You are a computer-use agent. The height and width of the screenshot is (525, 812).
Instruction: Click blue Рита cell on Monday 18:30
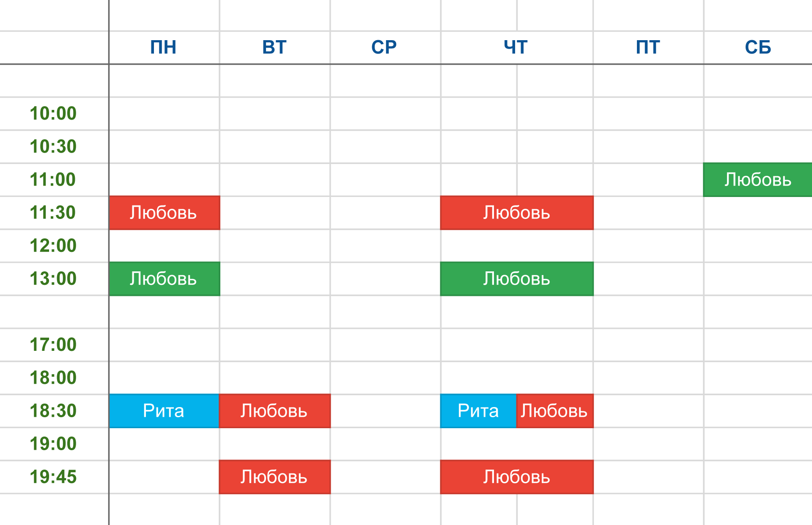164,411
